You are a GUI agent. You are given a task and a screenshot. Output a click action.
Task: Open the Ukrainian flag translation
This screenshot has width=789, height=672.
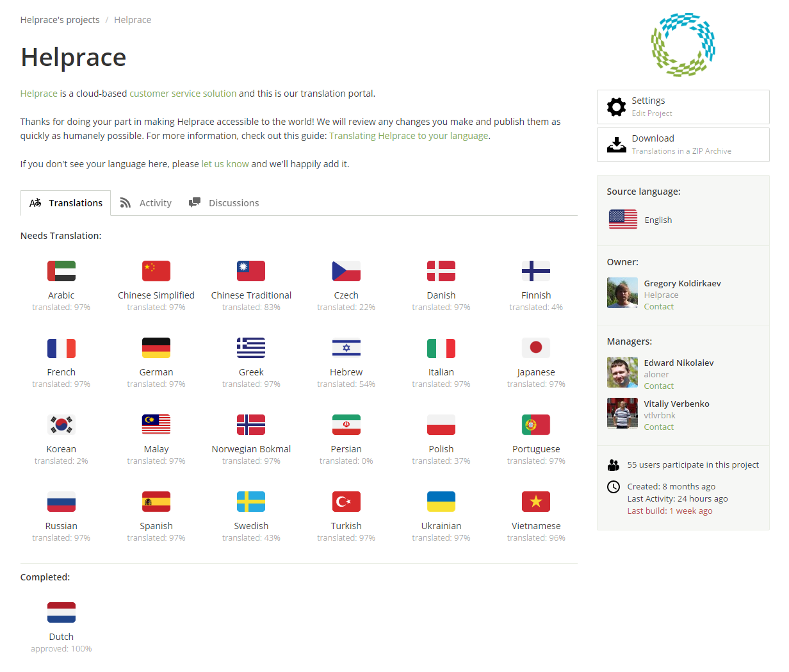(441, 502)
